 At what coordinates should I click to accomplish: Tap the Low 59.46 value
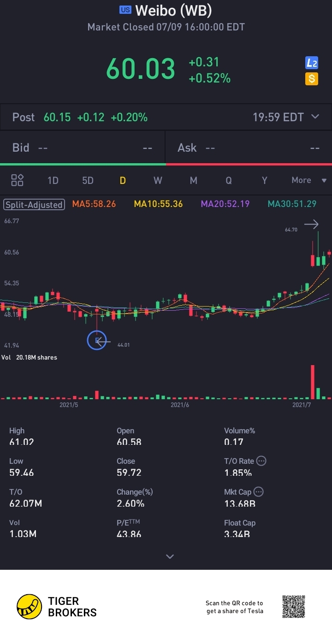pos(22,473)
